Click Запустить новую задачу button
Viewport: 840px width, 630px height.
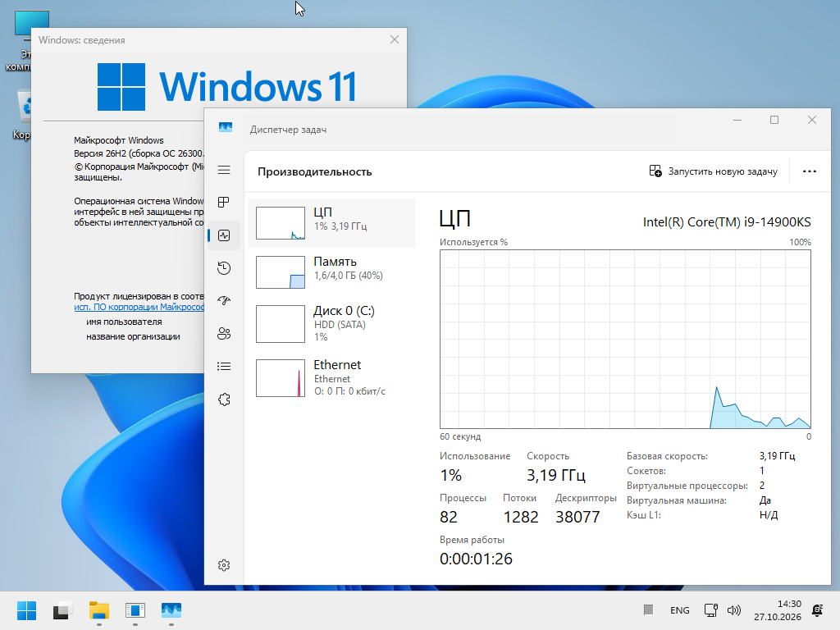click(713, 171)
